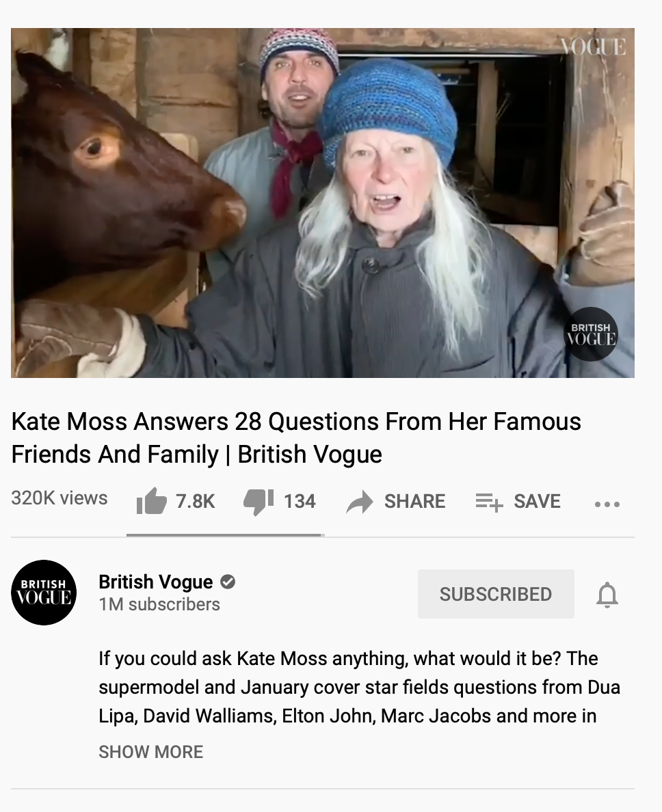Image resolution: width=662 pixels, height=812 pixels.
Task: Click the British Vogue channel avatar
Action: click(44, 593)
